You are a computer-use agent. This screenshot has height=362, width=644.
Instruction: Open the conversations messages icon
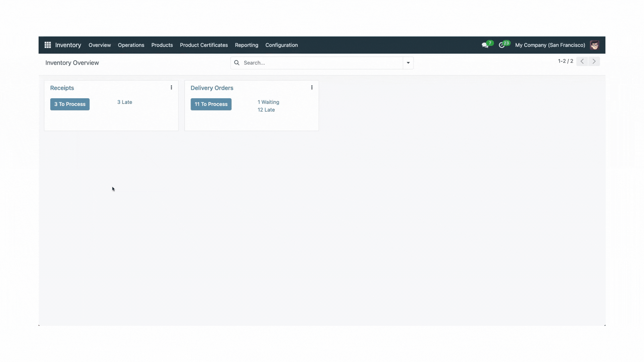[485, 45]
